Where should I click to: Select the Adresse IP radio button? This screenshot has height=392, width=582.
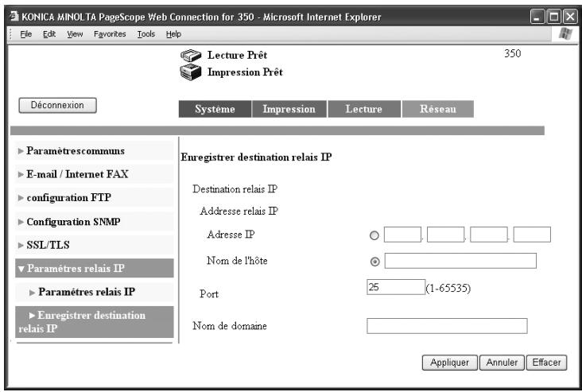pos(374,235)
